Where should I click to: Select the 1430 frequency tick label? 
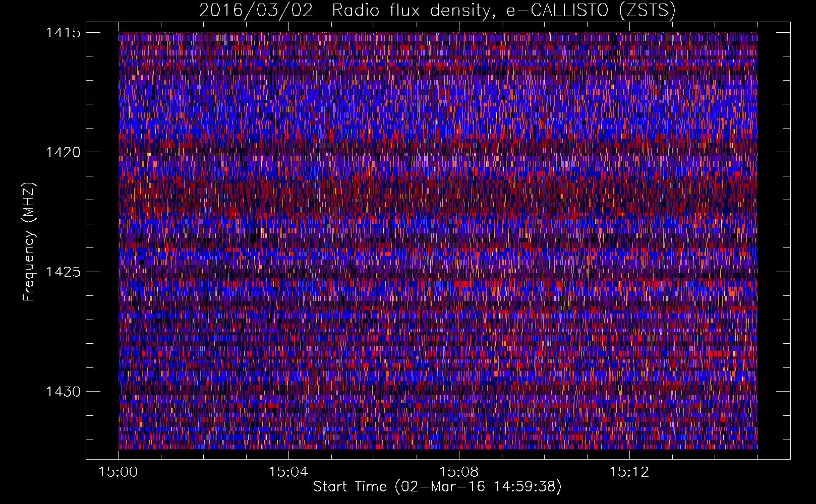pos(63,392)
